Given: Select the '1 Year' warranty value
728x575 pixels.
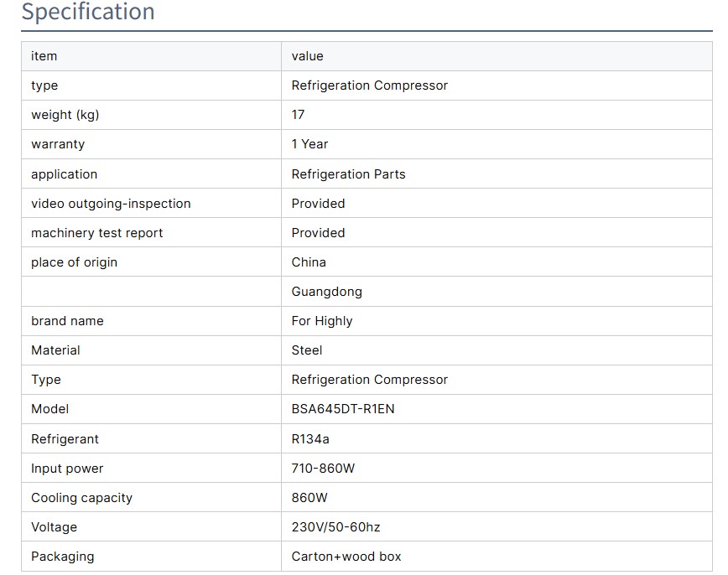Looking at the screenshot, I should (x=309, y=144).
